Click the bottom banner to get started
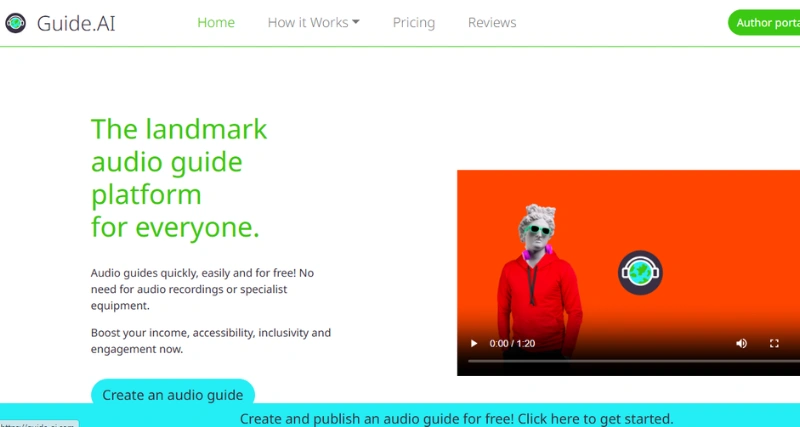800x427 pixels. [456, 418]
